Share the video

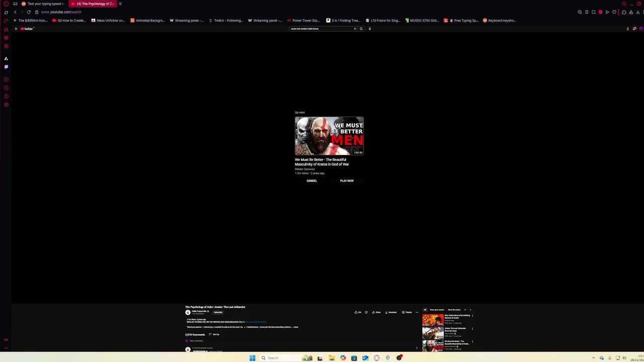point(376,312)
